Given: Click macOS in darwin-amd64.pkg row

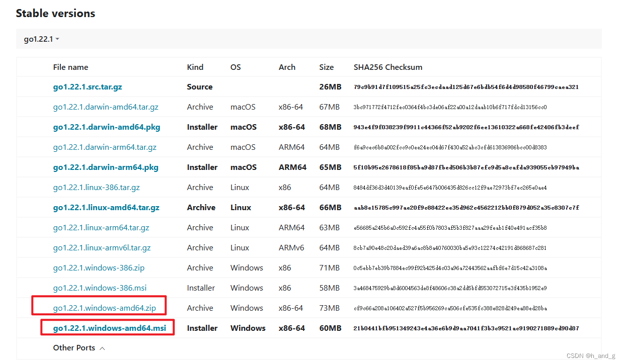Looking at the screenshot, I should click(x=244, y=127).
